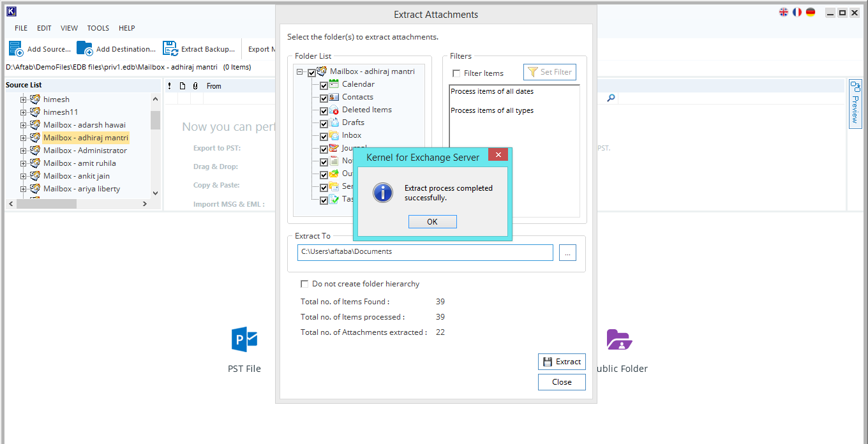Expand the himesh11 node in Source List
The image size is (868, 444).
(24, 112)
